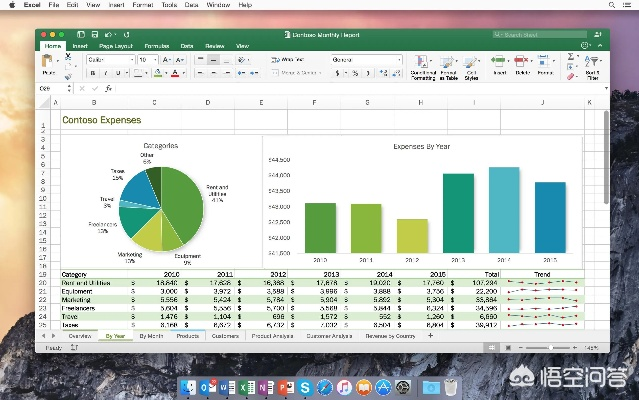
Task: Switch to the Page Layout ribbon tab
Action: click(x=114, y=46)
